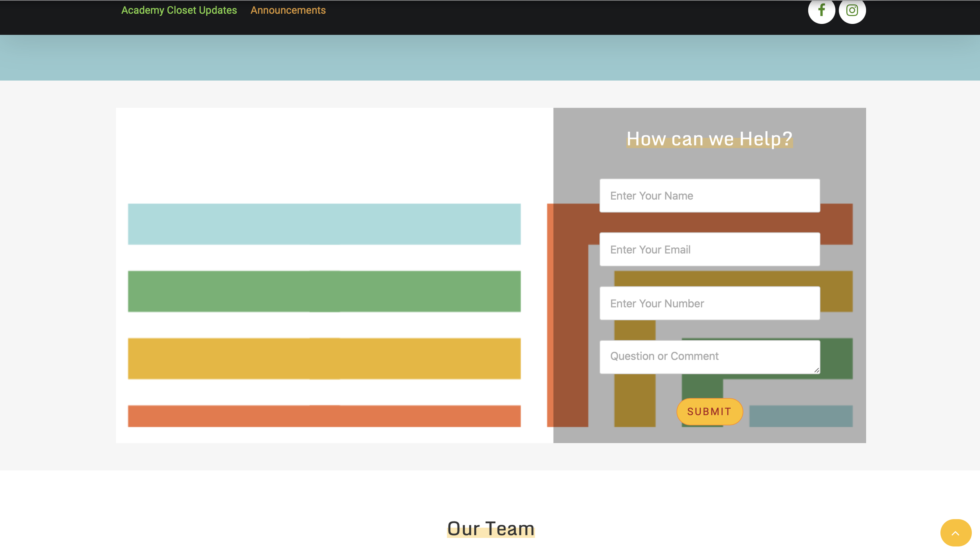Click the teal bar beside Submit

pos(800,416)
